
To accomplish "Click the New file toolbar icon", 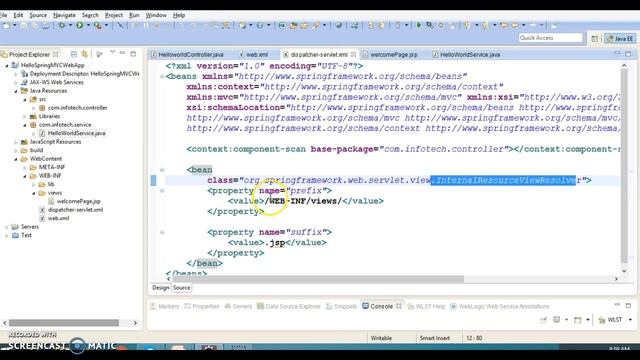I will pos(7,25).
